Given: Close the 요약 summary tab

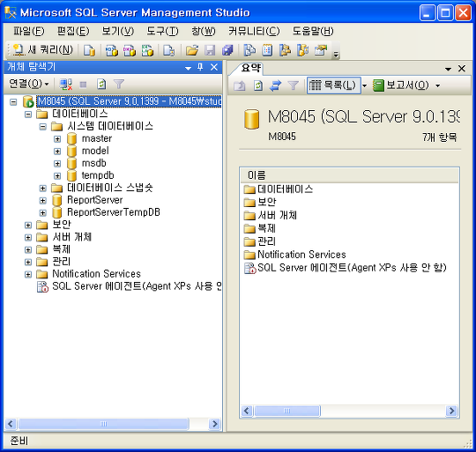Looking at the screenshot, I should click(x=462, y=69).
